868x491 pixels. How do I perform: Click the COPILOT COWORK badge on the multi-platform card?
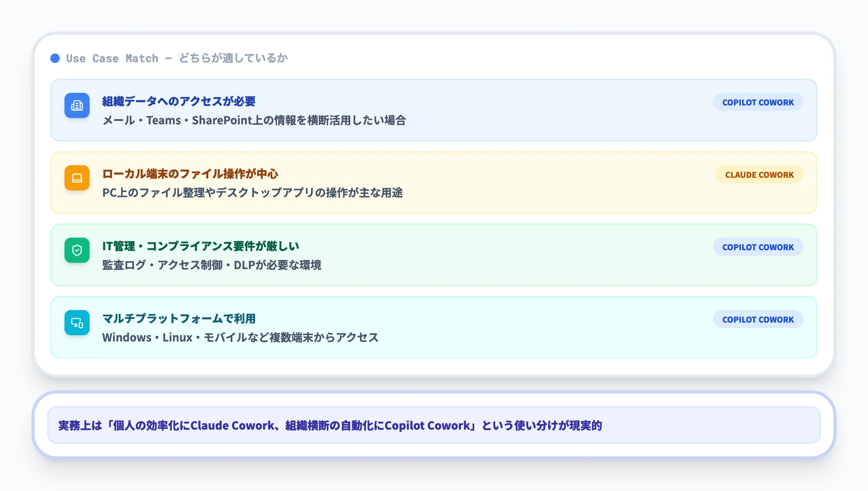point(758,319)
